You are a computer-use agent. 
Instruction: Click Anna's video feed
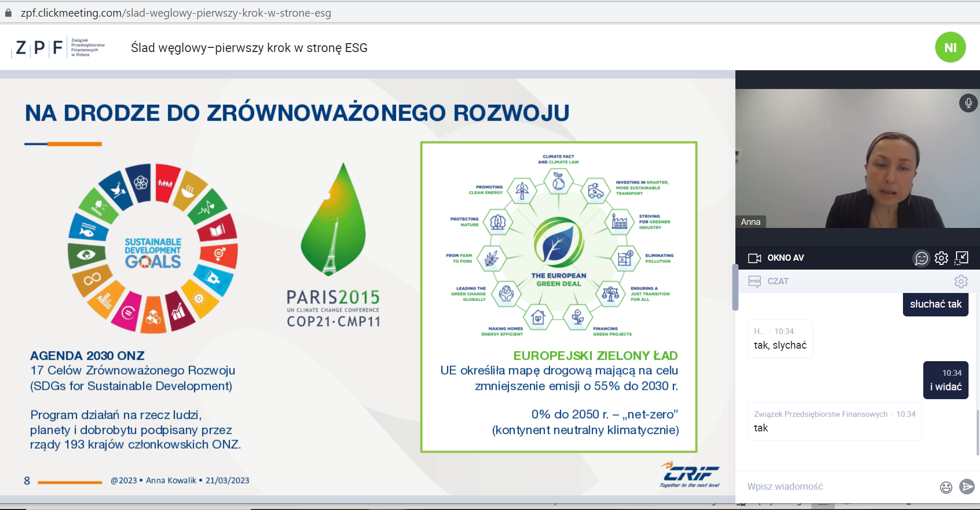tap(857, 158)
